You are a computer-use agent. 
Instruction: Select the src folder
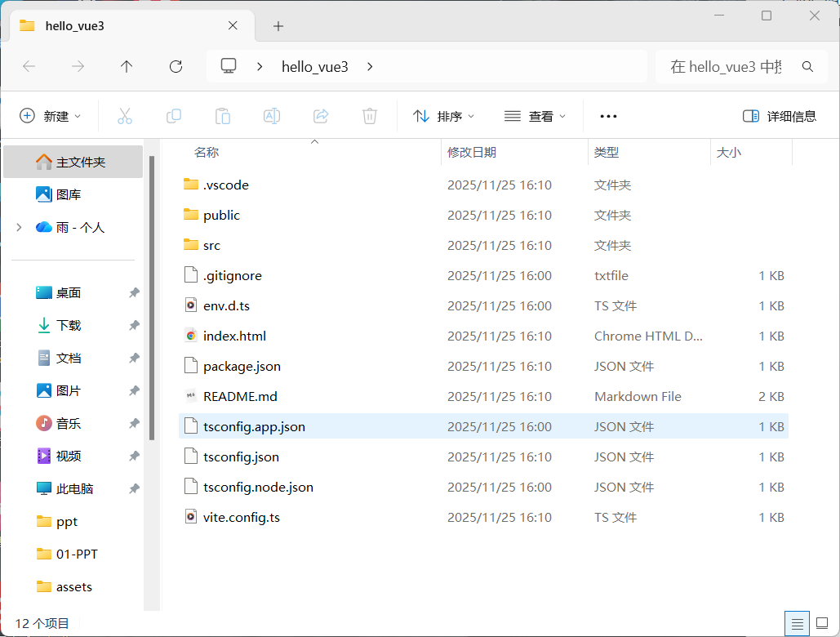(483, 245)
